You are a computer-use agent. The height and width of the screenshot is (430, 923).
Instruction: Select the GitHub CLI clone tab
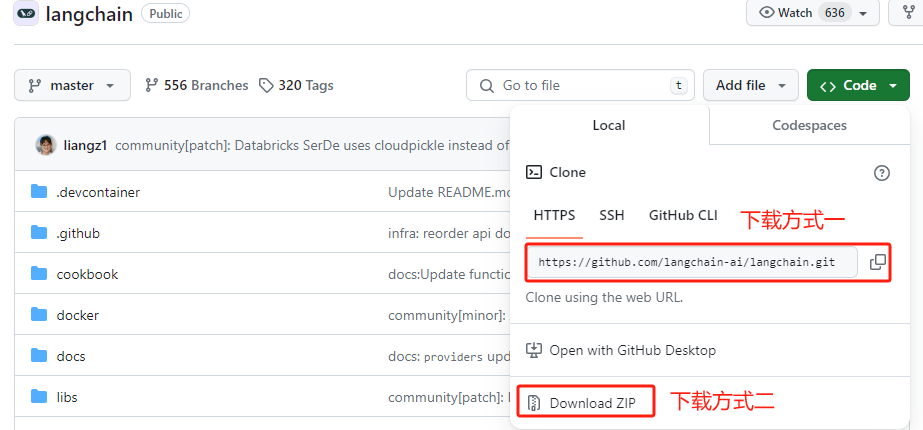[683, 215]
